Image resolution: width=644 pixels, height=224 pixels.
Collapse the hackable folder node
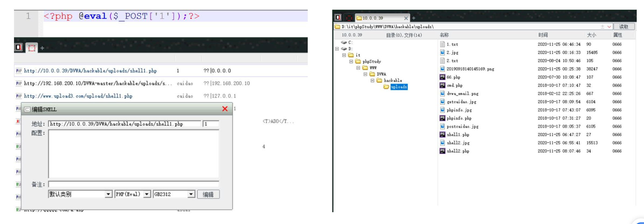coord(372,80)
